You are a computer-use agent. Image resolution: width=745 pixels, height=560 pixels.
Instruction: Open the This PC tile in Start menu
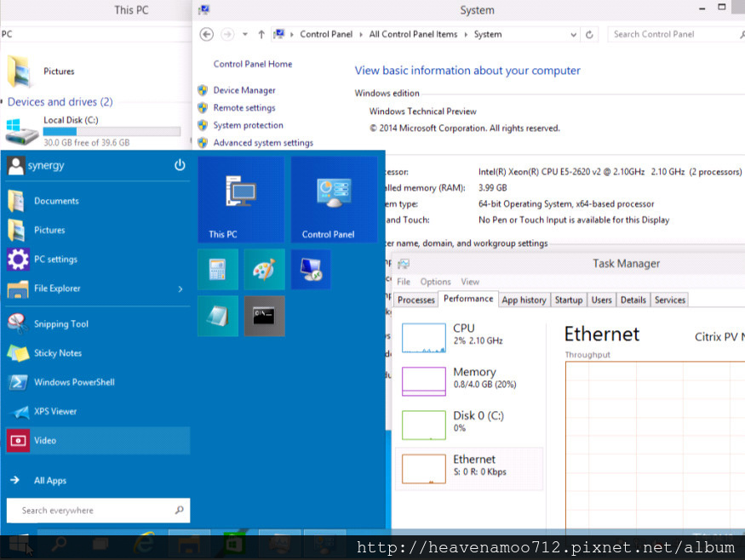(241, 199)
